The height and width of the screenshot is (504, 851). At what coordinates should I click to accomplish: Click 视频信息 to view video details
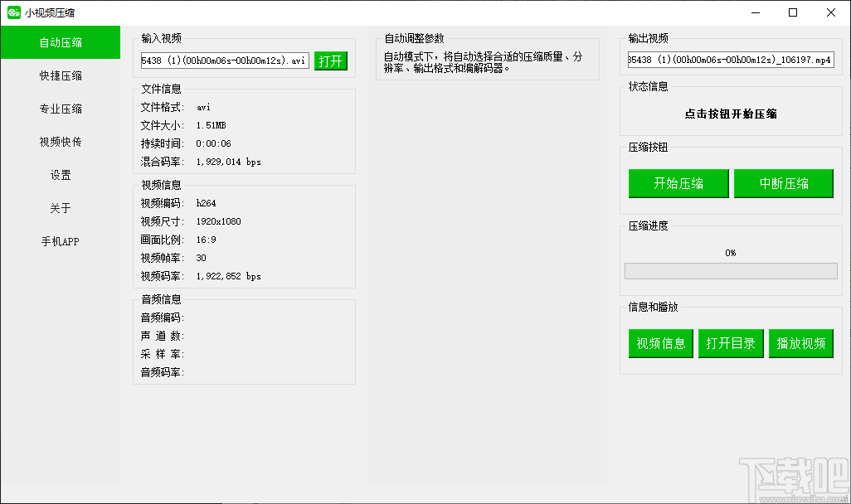(x=660, y=343)
